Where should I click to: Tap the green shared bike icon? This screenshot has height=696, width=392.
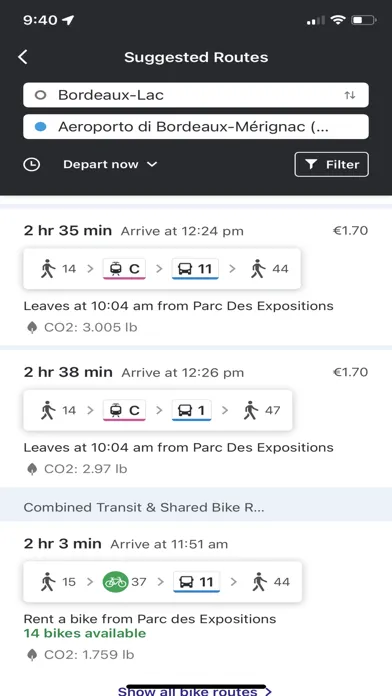point(115,582)
